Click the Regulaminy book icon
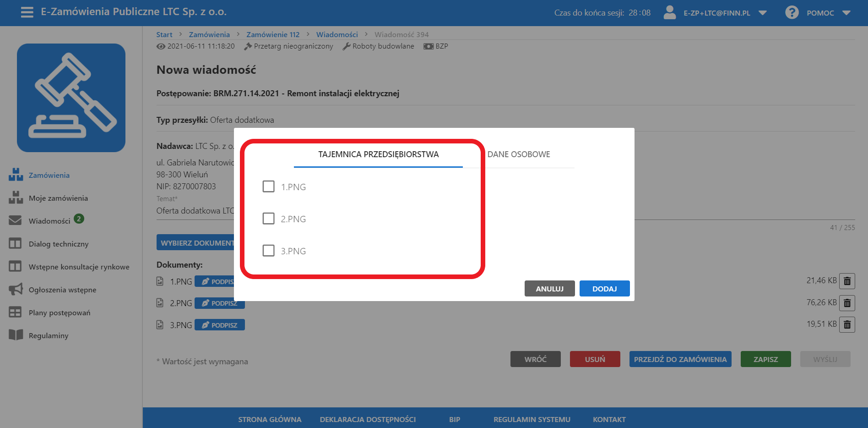Screen dimensions: 868x428 point(16,335)
